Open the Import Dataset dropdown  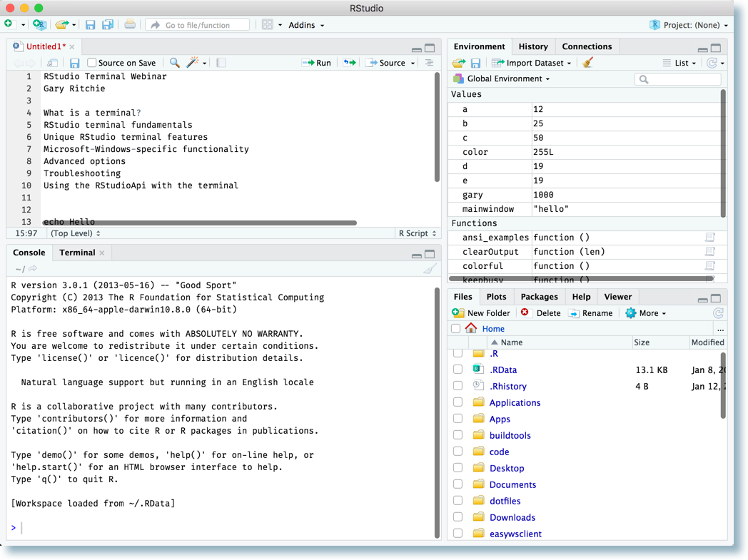click(531, 63)
